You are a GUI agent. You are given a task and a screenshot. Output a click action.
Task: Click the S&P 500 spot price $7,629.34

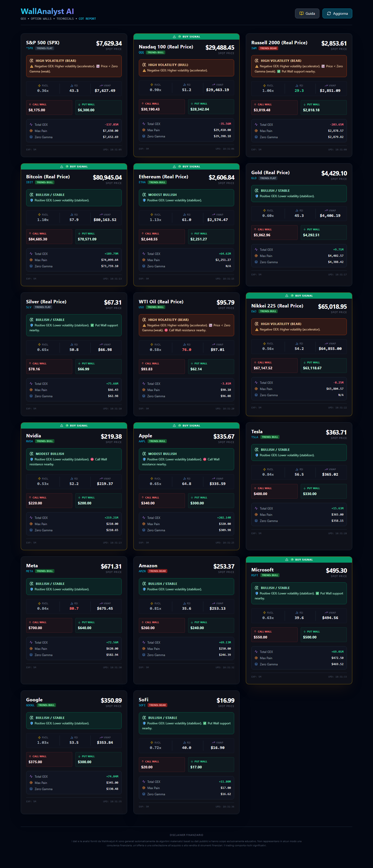click(109, 43)
